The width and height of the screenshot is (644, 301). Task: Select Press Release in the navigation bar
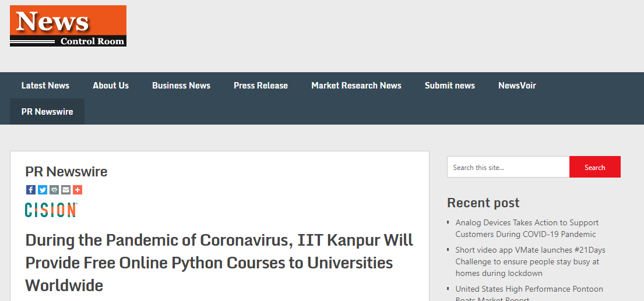pyautogui.click(x=261, y=86)
